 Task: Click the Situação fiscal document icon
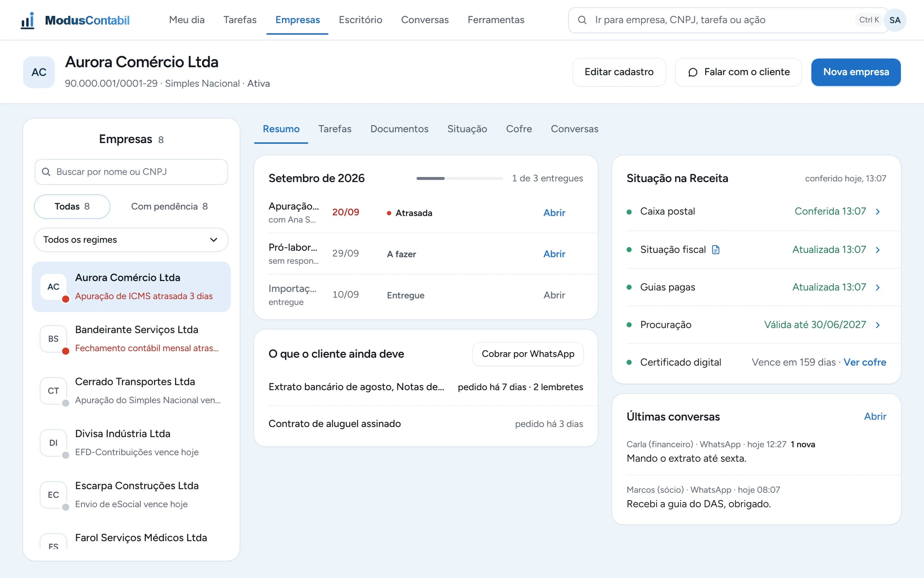(715, 250)
